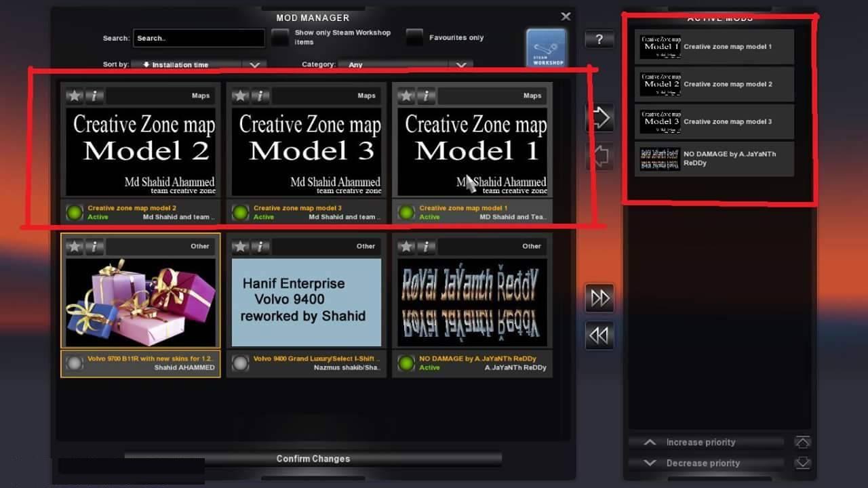
Task: Select NO DAMAGE by A.JaYaNTh ReDDy active entry
Action: click(714, 159)
